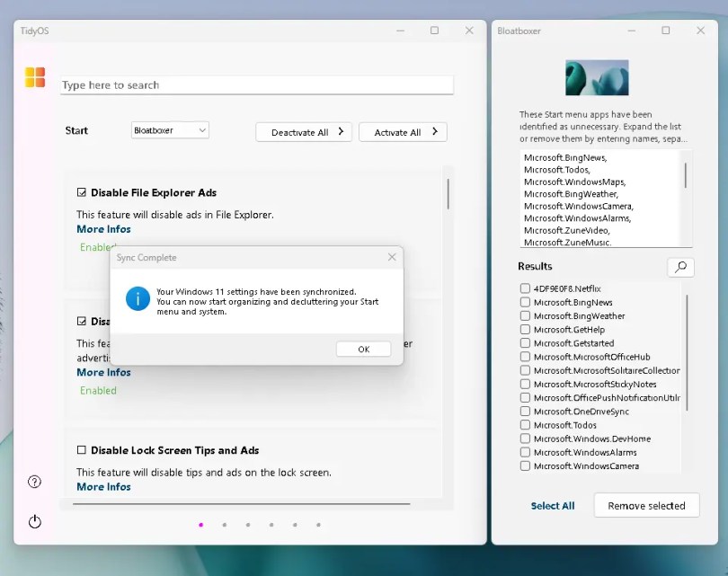Go to fourth page dot

[x=271, y=525]
